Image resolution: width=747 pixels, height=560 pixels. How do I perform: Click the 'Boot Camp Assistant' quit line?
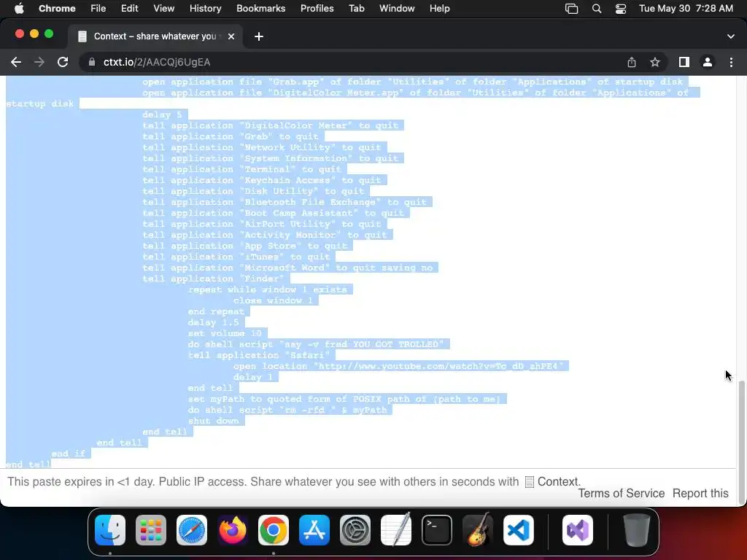click(273, 213)
